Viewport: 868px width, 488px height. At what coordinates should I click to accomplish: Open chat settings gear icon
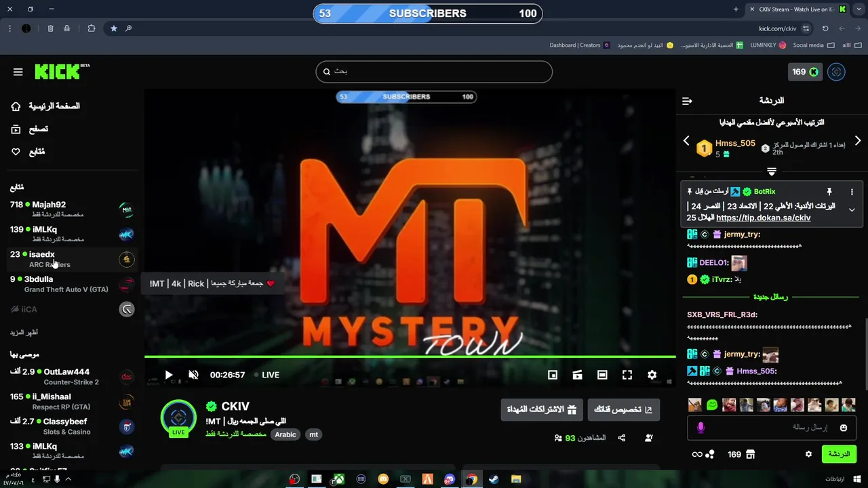808,454
